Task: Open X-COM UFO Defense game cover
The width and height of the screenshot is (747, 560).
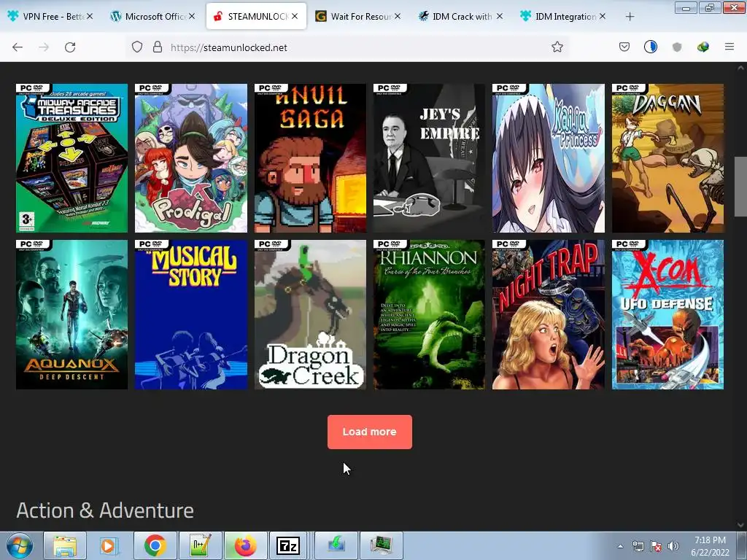Action: [x=668, y=314]
